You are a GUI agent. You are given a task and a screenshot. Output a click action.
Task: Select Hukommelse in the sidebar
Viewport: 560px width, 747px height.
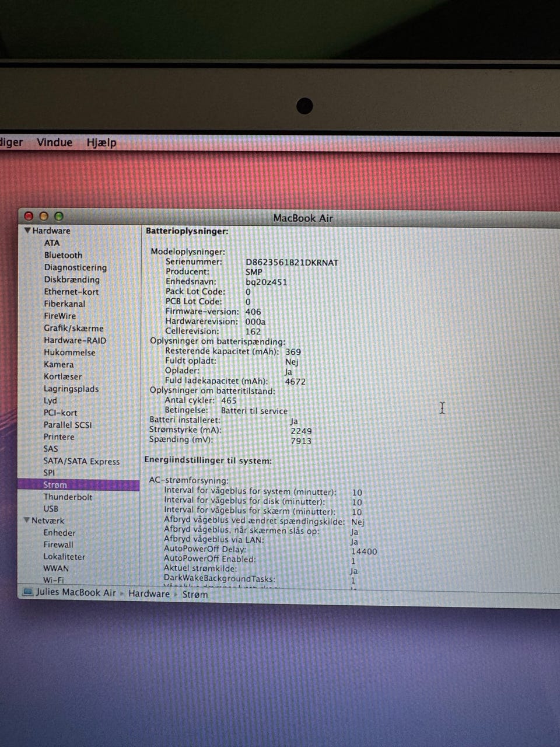point(69,352)
